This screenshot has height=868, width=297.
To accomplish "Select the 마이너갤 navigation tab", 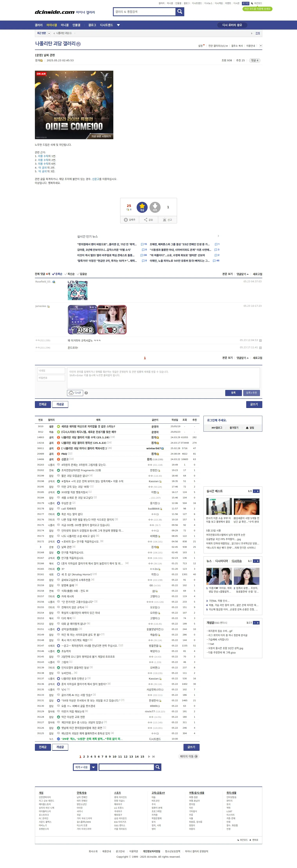I will tap(52, 25).
